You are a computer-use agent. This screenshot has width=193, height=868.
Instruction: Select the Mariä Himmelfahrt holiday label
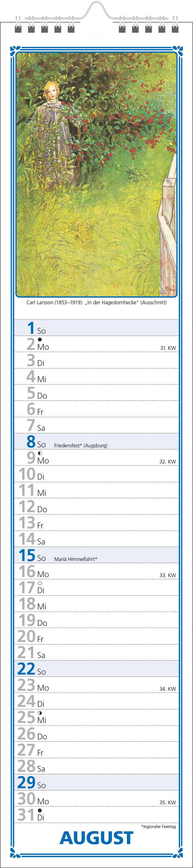(75, 559)
